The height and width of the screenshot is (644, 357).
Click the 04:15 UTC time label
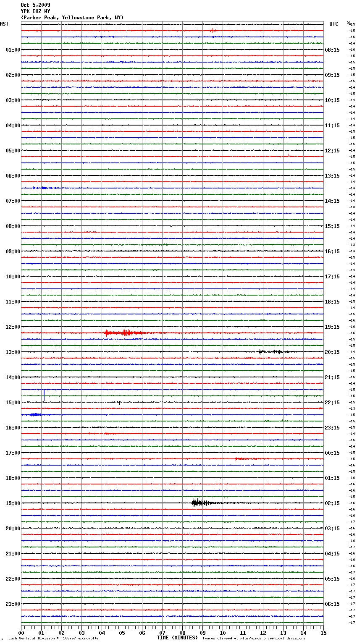pos(332,554)
